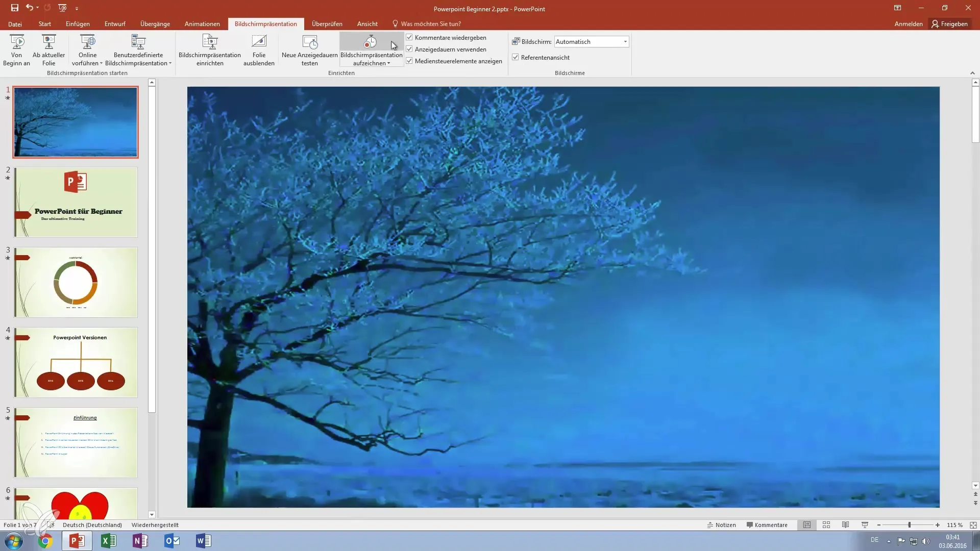Switch to the Start tab

[45, 24]
